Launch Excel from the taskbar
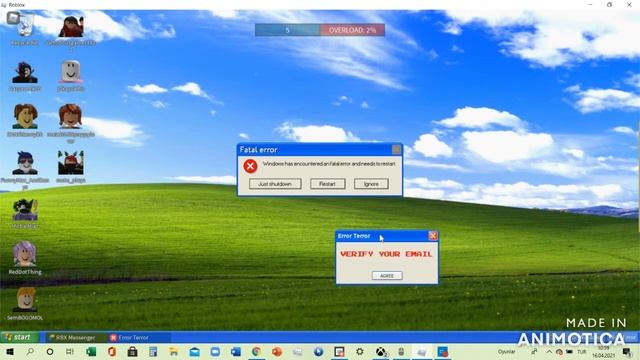Image resolution: width=640 pixels, height=360 pixels. click(x=91, y=352)
